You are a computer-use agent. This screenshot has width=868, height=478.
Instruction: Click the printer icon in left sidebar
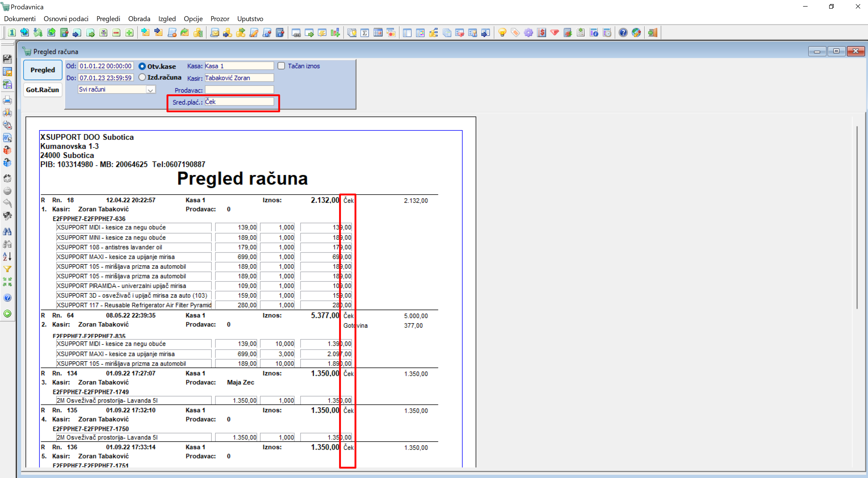click(7, 100)
